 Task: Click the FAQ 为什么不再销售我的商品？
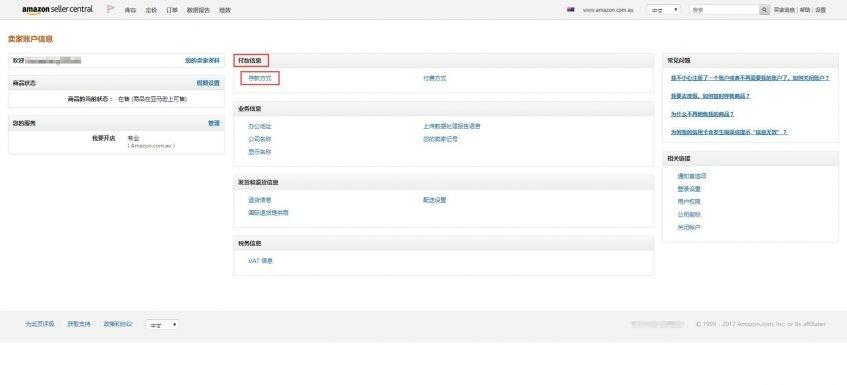click(703, 114)
